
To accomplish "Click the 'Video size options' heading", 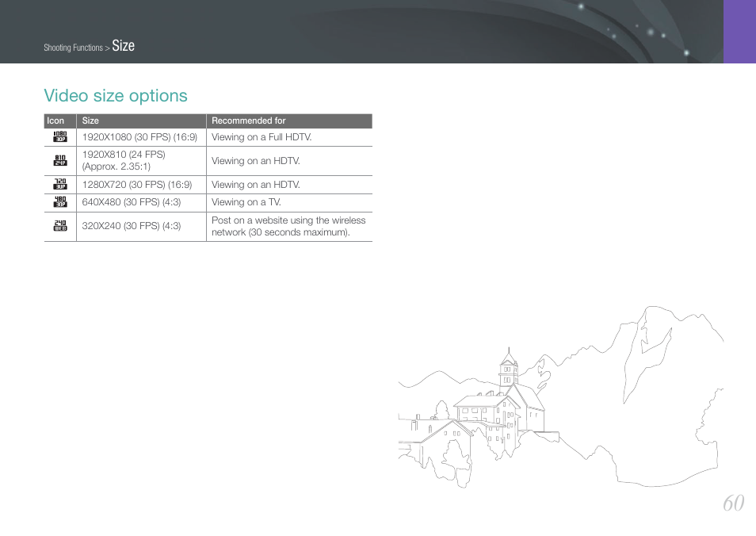I will click(x=116, y=95).
